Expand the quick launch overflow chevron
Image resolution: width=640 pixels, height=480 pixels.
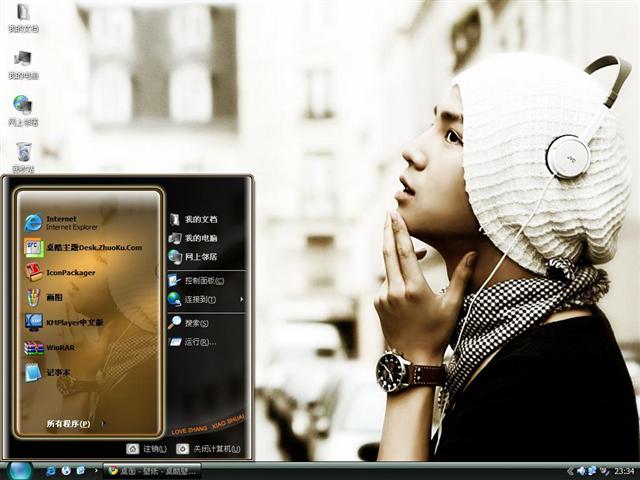[96, 471]
